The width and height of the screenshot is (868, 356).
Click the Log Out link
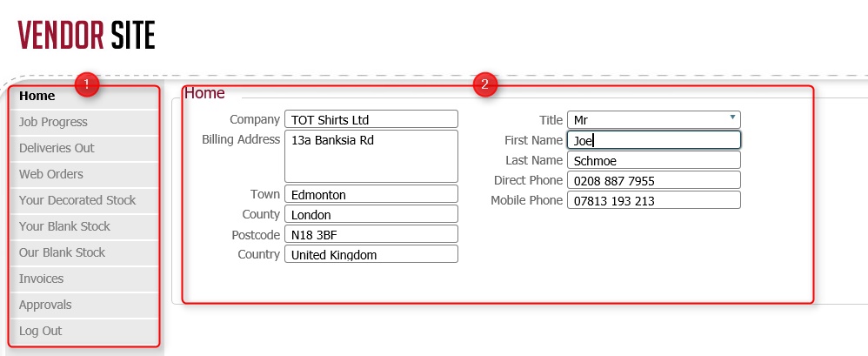click(x=40, y=331)
